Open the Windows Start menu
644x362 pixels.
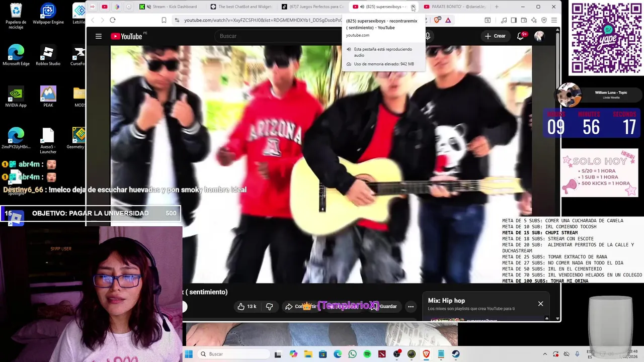(189, 354)
